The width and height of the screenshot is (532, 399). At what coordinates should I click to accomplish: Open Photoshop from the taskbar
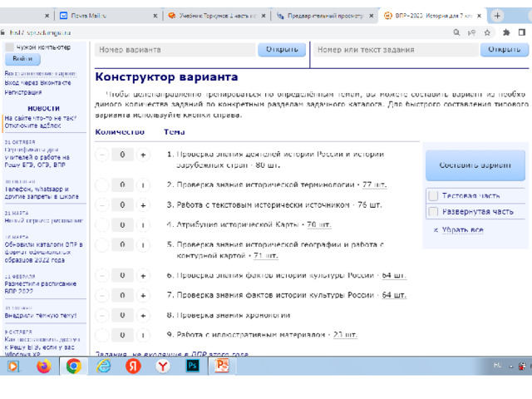pyautogui.click(x=193, y=366)
